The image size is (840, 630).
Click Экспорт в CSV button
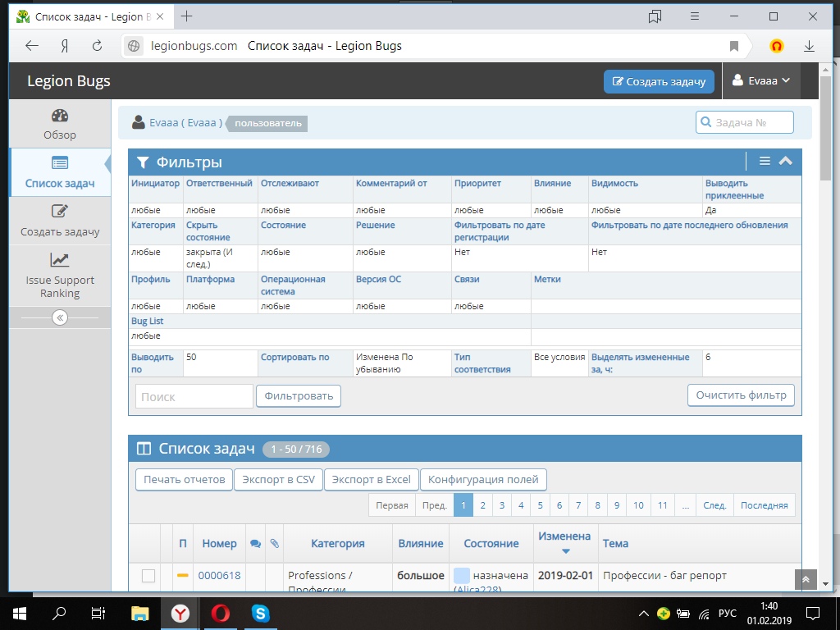pos(279,479)
